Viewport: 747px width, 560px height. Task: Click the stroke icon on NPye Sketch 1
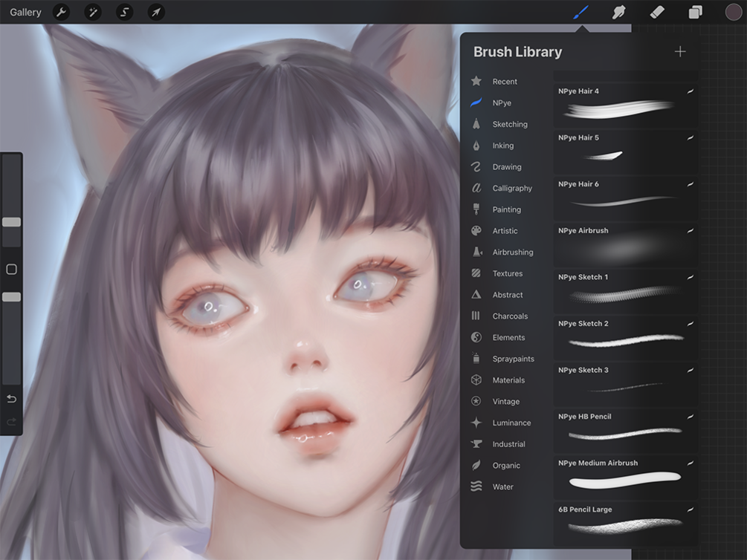[690, 277]
